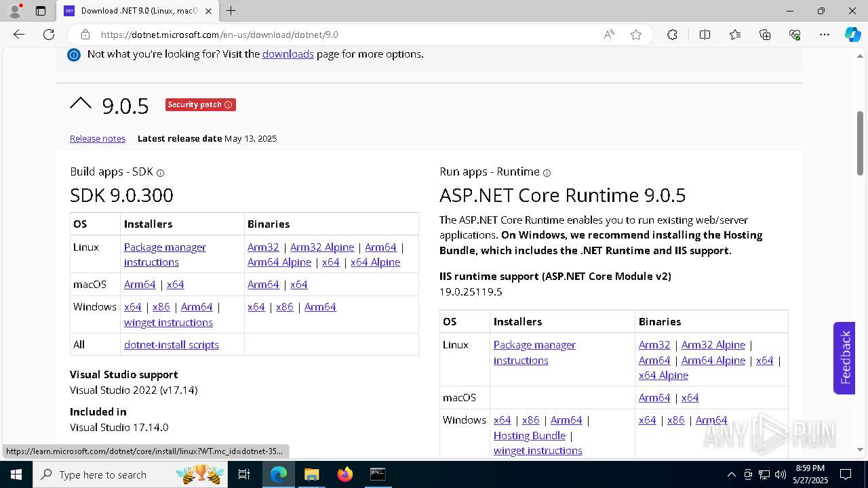
Task: Click the address bar URL
Action: (x=219, y=35)
